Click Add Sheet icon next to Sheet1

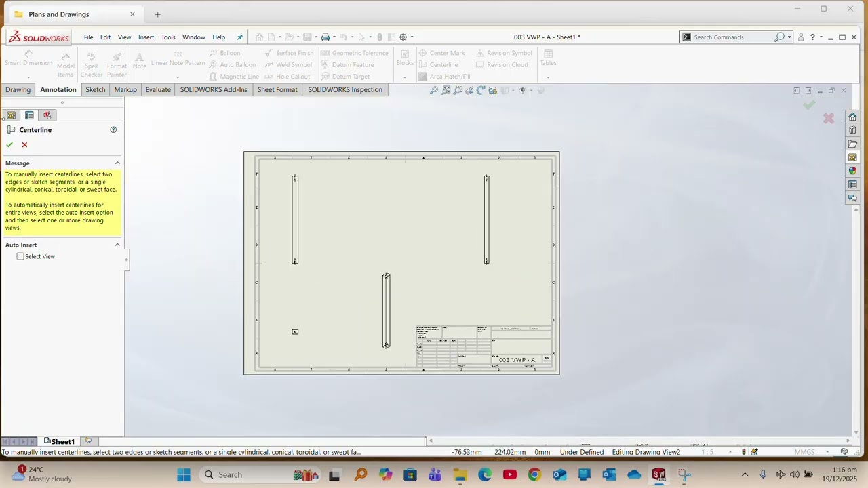click(88, 441)
